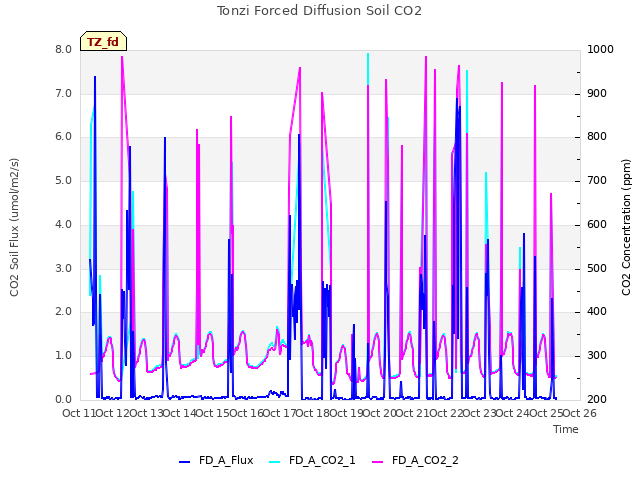640x480 pixels.
Task: Click the 2.0 left axis value
Action: tap(64, 312)
